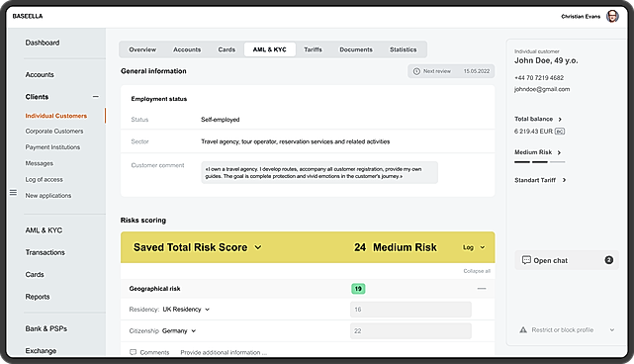634x364 pixels.
Task: Click the BASEELLA logo
Action: (x=28, y=16)
